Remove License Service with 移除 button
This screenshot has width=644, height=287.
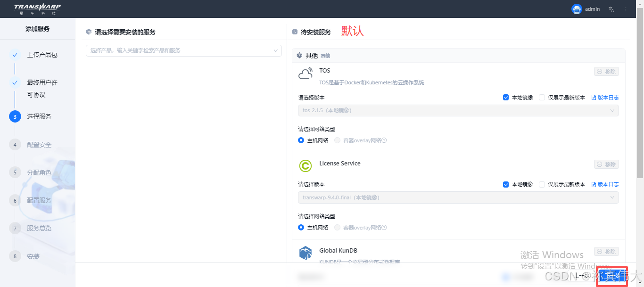606,164
